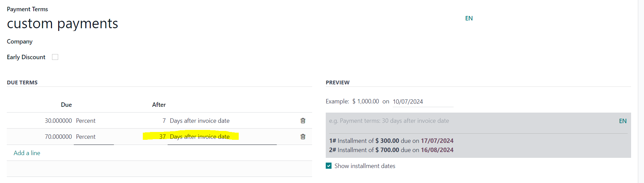
Task: Uncheck Show installment dates
Action: pyautogui.click(x=328, y=166)
